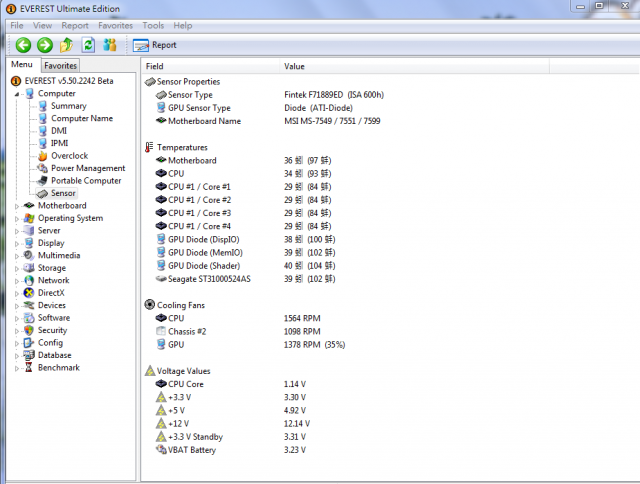
Task: Click the Display monitor icon in tree
Action: click(x=29, y=243)
